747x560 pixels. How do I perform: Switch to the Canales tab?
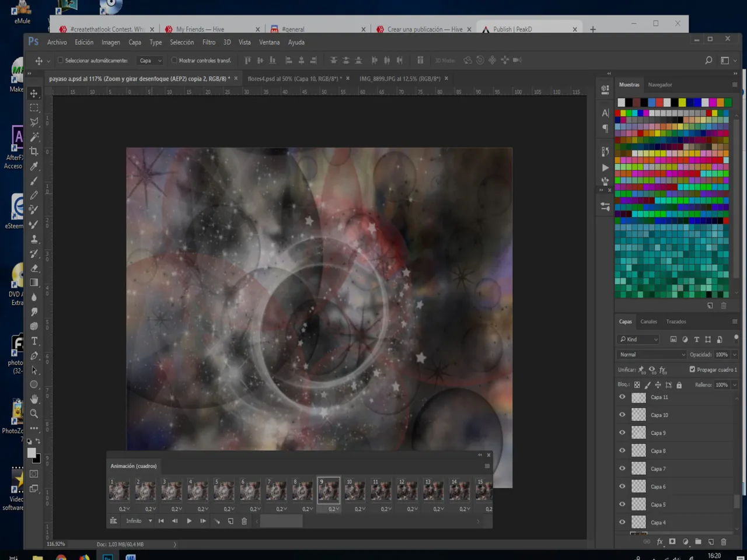click(648, 321)
